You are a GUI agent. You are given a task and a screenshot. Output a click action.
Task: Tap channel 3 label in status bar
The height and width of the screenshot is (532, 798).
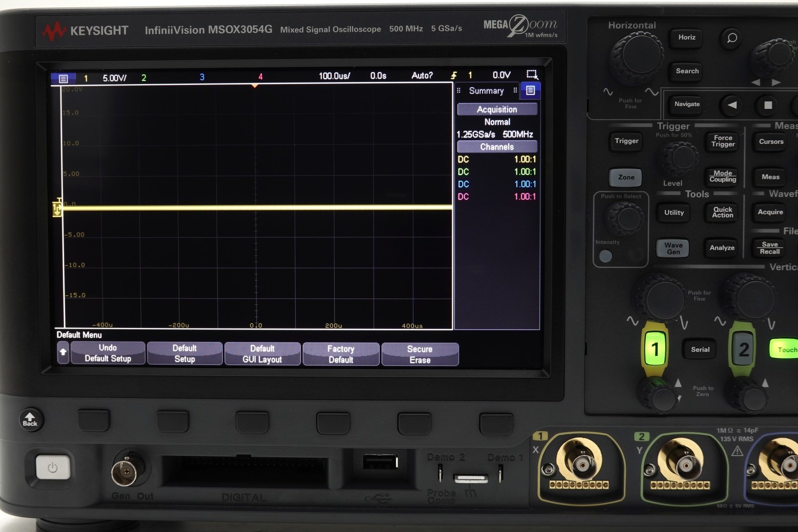click(202, 77)
